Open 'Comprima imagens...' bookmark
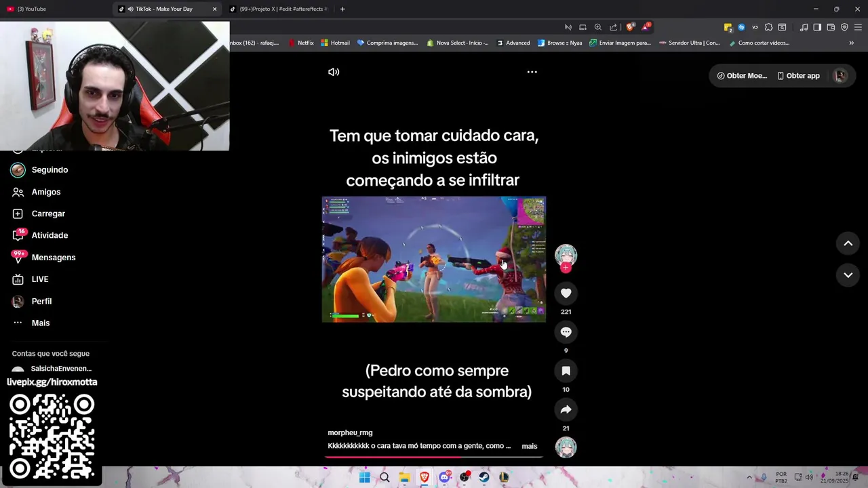Image resolution: width=868 pixels, height=488 pixels. tap(387, 43)
